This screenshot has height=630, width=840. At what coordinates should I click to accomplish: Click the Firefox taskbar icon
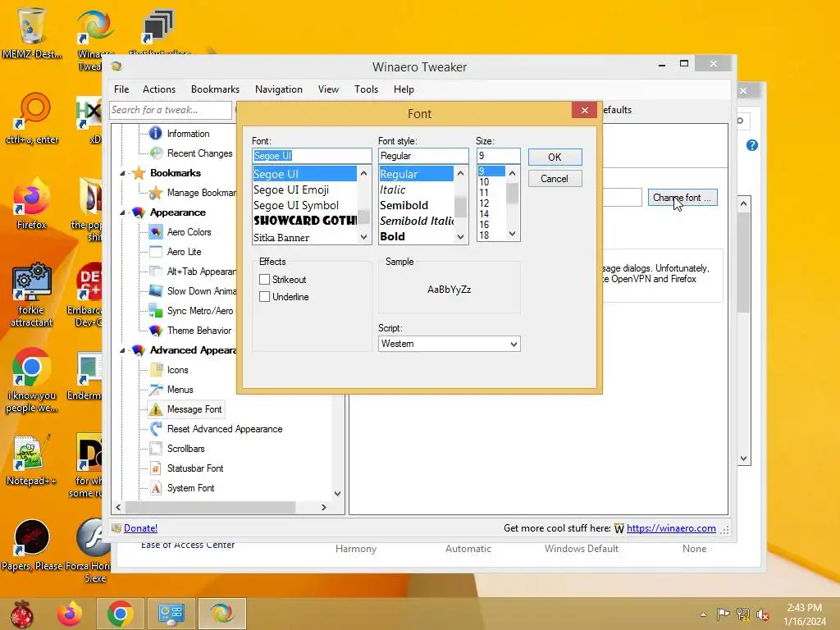(x=70, y=614)
